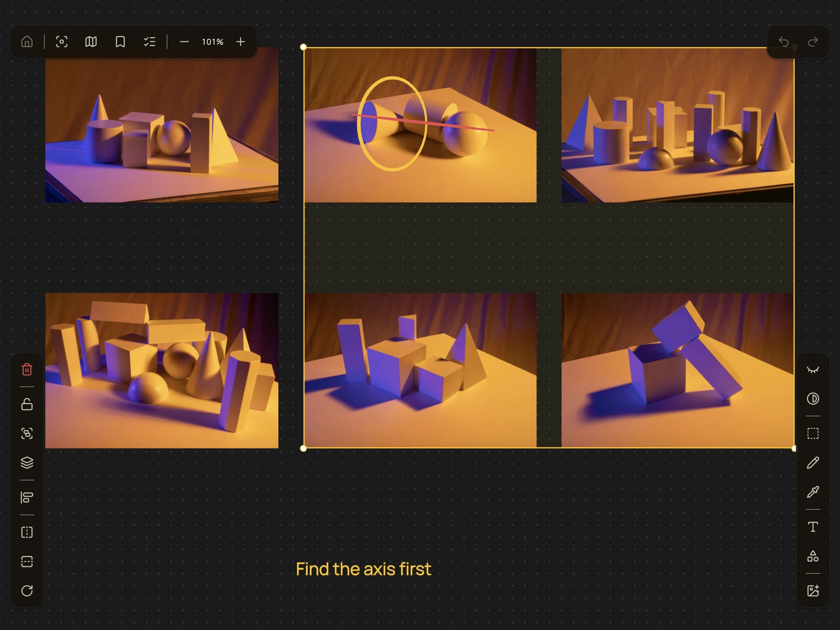
Task: Select the bottom-center photo with cubes and pyramid
Action: tap(420, 371)
